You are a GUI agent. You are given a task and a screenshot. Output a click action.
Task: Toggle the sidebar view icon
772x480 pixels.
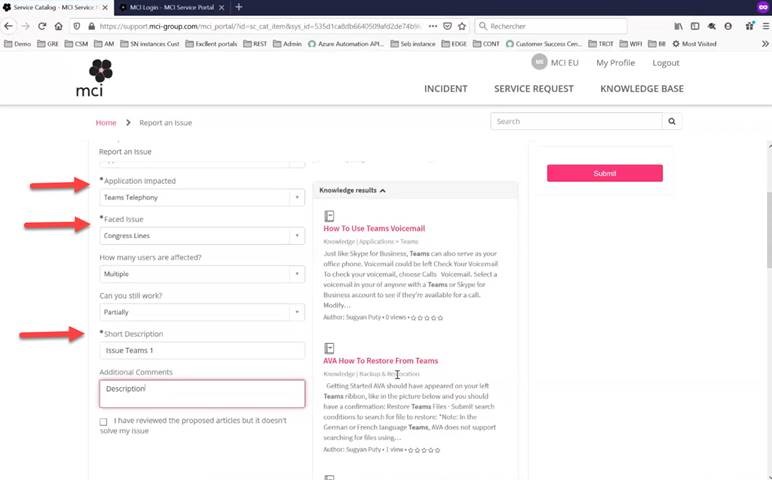695,26
